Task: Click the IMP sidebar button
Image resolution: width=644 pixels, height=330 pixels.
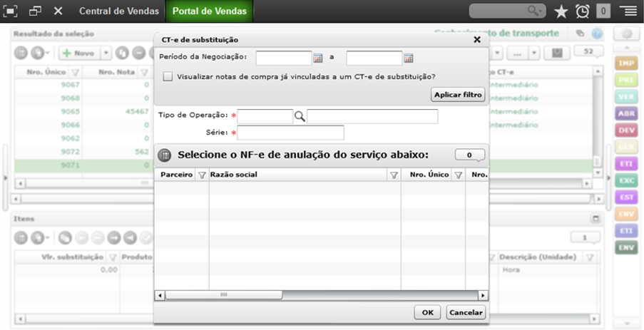Action: tap(626, 63)
